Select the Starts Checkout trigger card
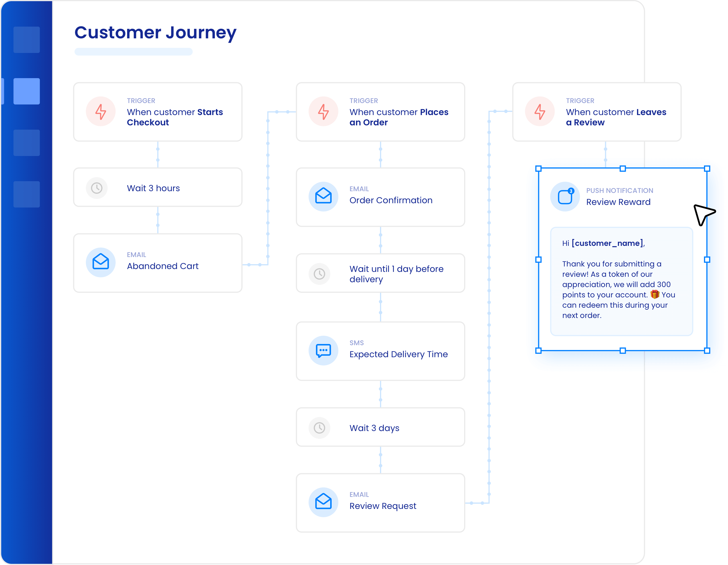 point(158,112)
